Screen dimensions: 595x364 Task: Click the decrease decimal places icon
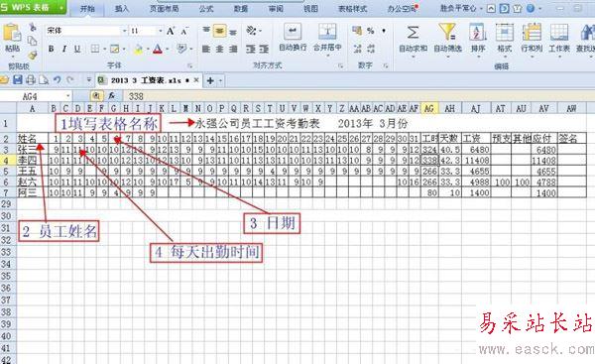(x=371, y=49)
